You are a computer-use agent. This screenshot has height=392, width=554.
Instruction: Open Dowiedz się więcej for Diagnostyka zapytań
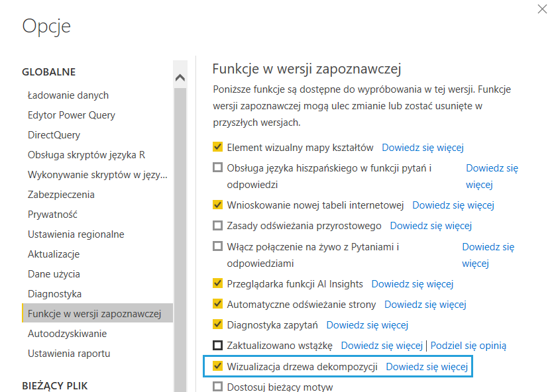click(367, 324)
